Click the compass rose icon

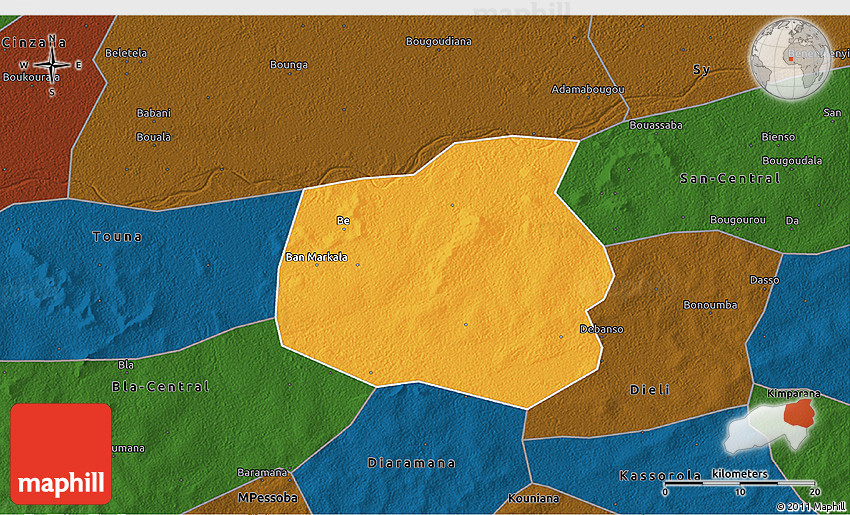pos(52,66)
